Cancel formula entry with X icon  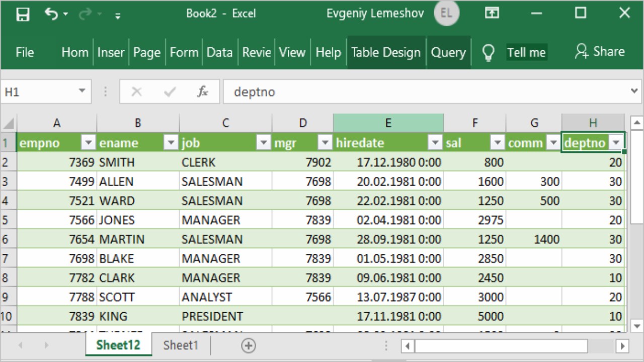pos(136,92)
